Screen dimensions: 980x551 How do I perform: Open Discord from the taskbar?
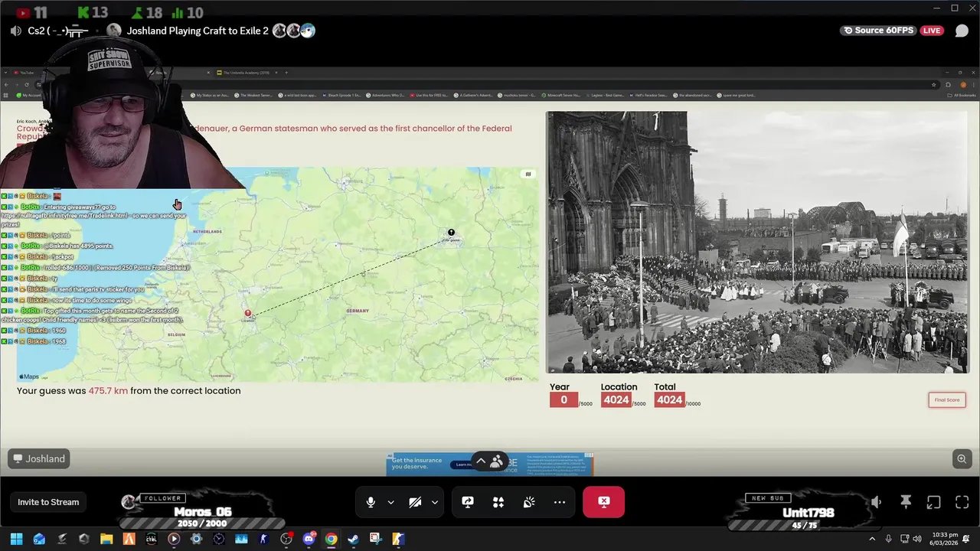tap(309, 539)
